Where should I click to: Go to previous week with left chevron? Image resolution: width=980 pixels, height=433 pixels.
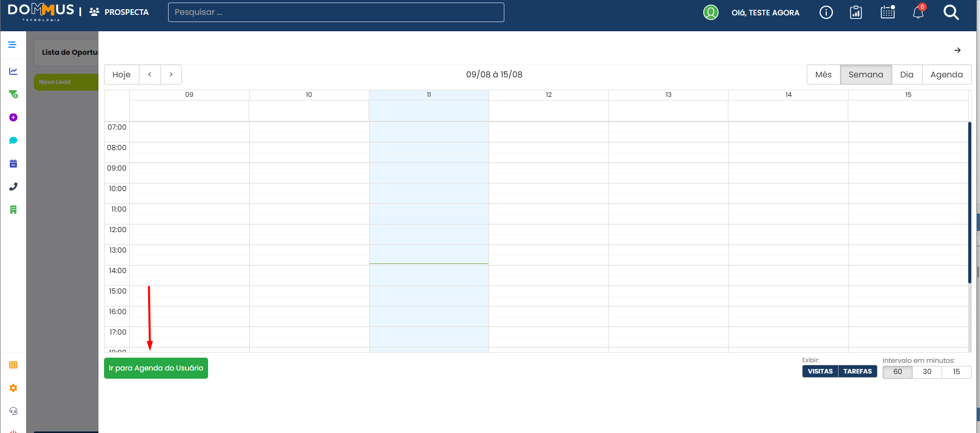click(x=150, y=74)
